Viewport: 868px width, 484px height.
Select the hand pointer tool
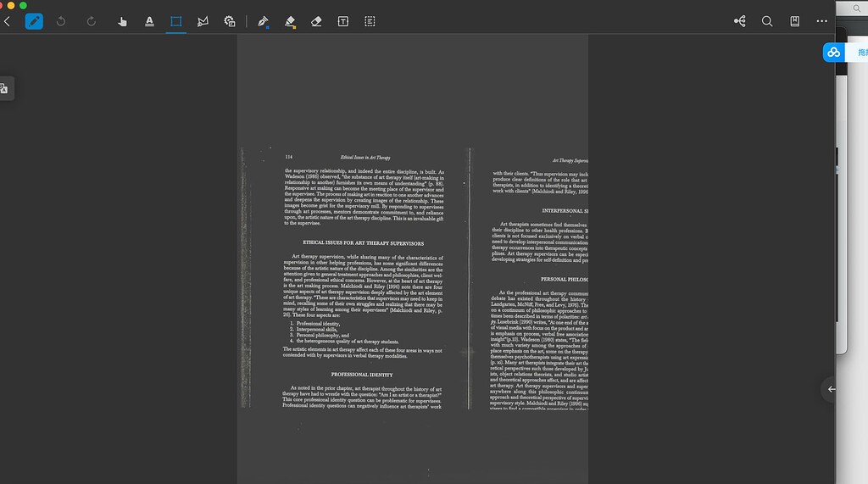tap(122, 21)
